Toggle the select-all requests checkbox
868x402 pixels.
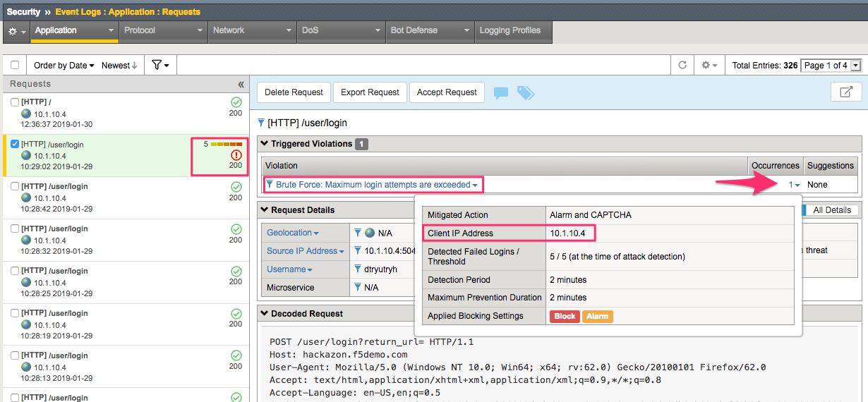click(x=15, y=65)
